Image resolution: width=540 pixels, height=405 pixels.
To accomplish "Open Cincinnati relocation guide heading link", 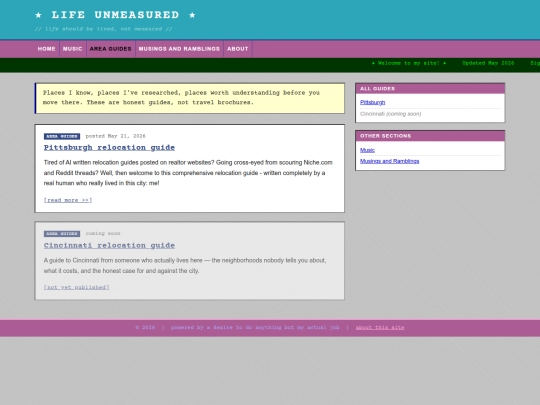I will [109, 245].
